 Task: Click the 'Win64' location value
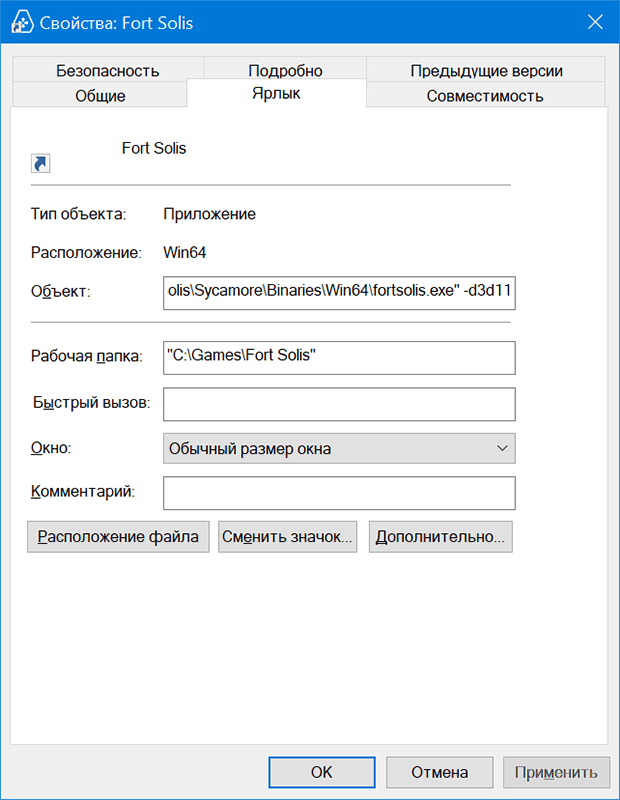tap(185, 253)
